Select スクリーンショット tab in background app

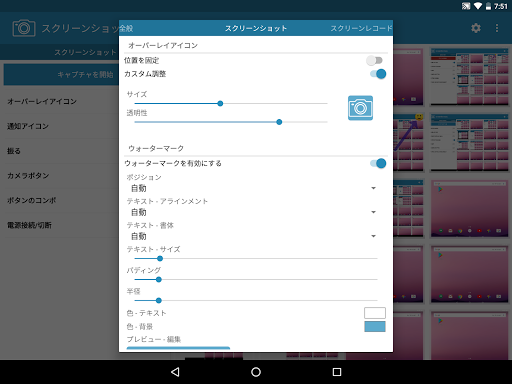(85, 52)
